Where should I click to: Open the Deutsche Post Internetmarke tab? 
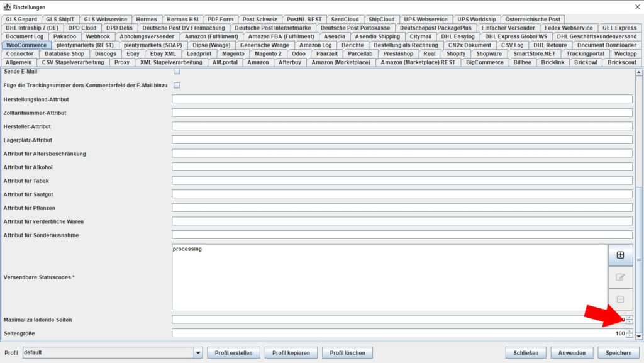click(273, 28)
